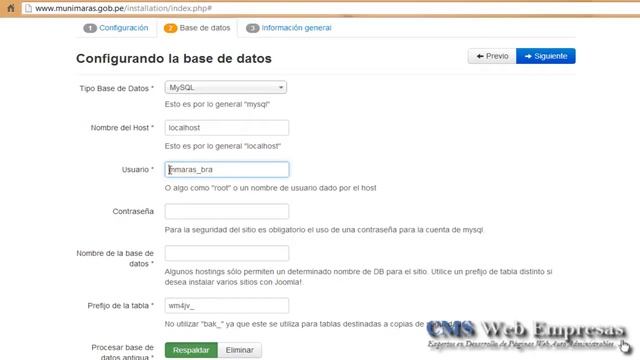Click the Usuario input field
Screen dimensions: 640x360
coord(227,169)
